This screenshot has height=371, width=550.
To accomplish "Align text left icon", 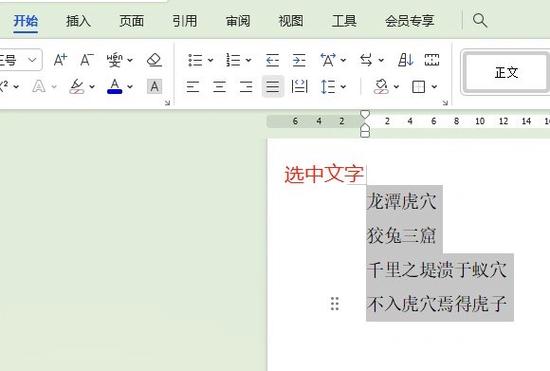I will pos(193,86).
